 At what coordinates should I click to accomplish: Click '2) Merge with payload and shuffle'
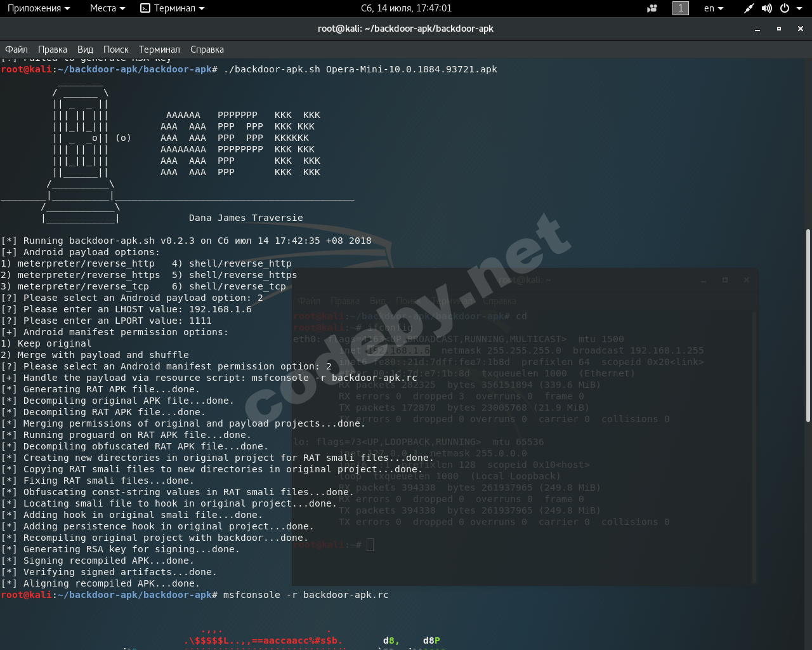[x=95, y=355]
